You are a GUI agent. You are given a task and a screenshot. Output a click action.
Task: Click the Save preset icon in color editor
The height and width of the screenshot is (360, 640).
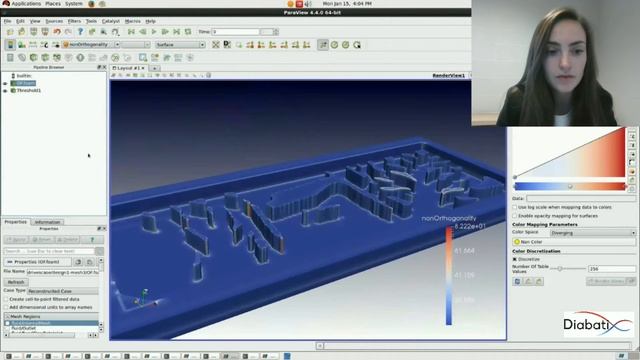[633, 180]
